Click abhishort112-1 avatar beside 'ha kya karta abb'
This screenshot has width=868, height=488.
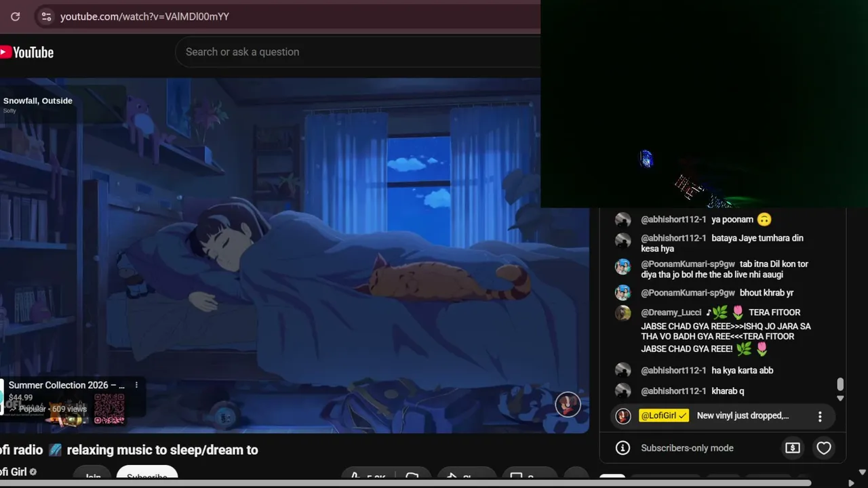pyautogui.click(x=623, y=370)
